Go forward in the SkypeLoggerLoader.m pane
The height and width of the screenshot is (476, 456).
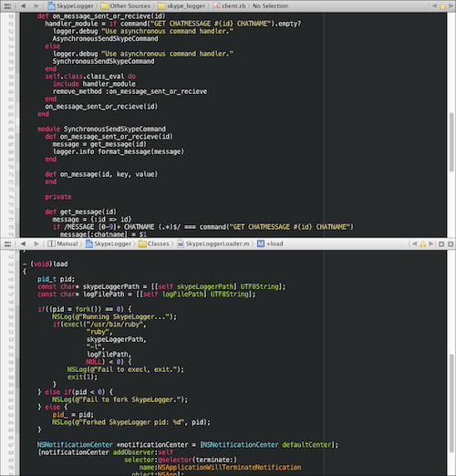coord(36,243)
